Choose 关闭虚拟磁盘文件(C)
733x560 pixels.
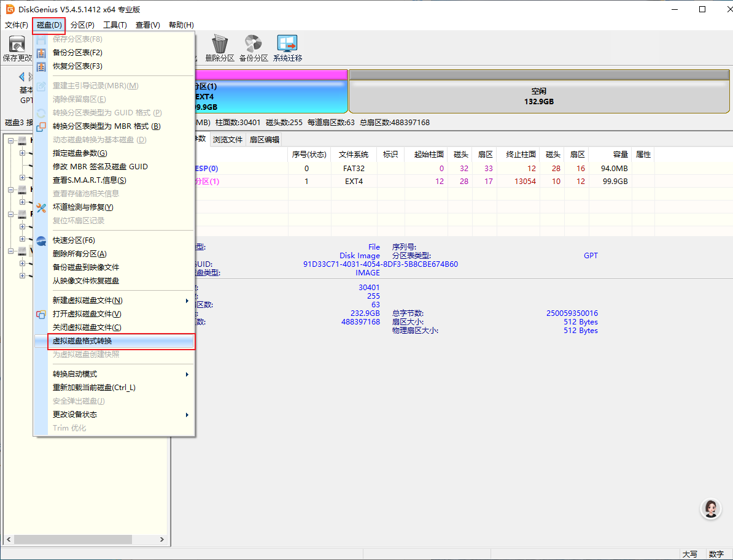115,328
